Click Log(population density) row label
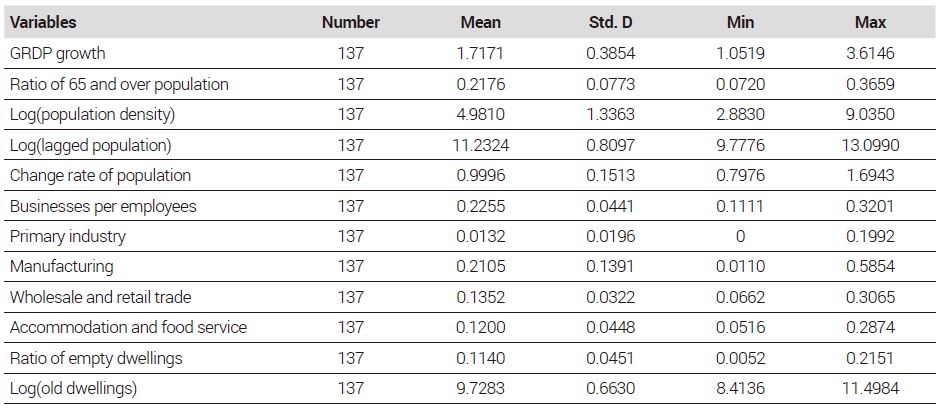 tap(92, 115)
